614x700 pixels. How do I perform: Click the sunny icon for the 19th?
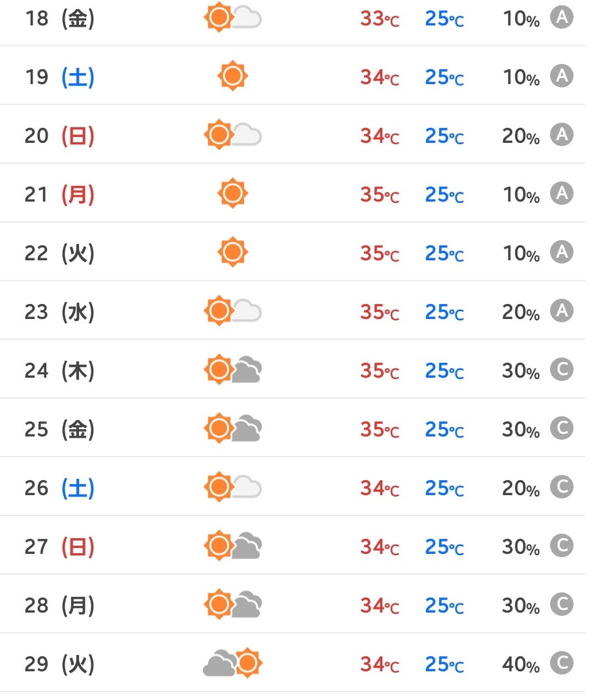(x=233, y=76)
